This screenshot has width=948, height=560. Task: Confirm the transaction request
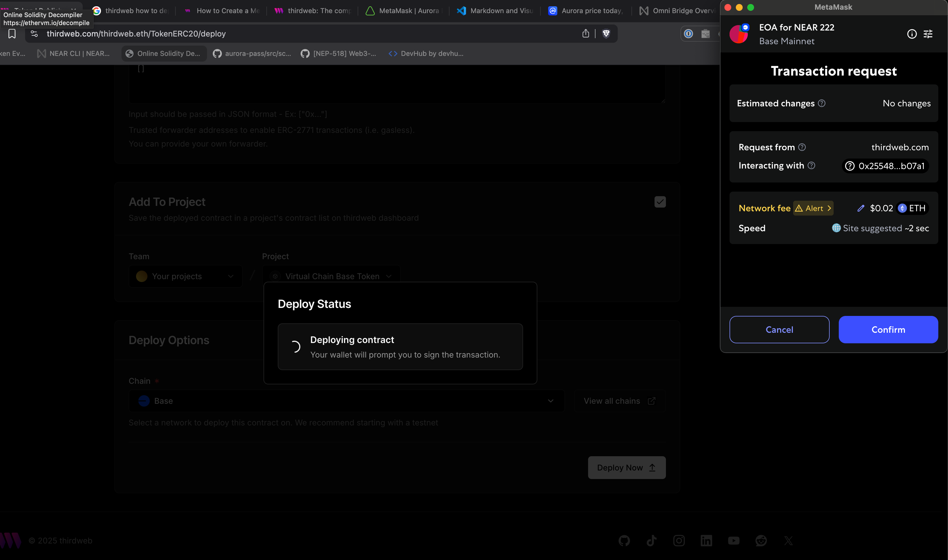pos(888,329)
